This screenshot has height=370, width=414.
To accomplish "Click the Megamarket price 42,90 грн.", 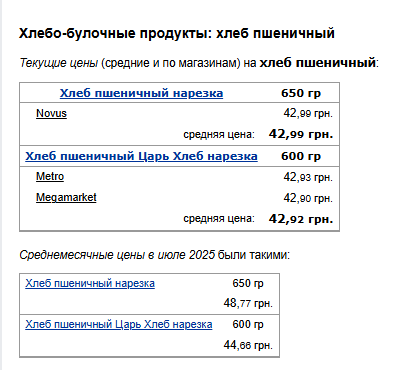I will tap(308, 198).
